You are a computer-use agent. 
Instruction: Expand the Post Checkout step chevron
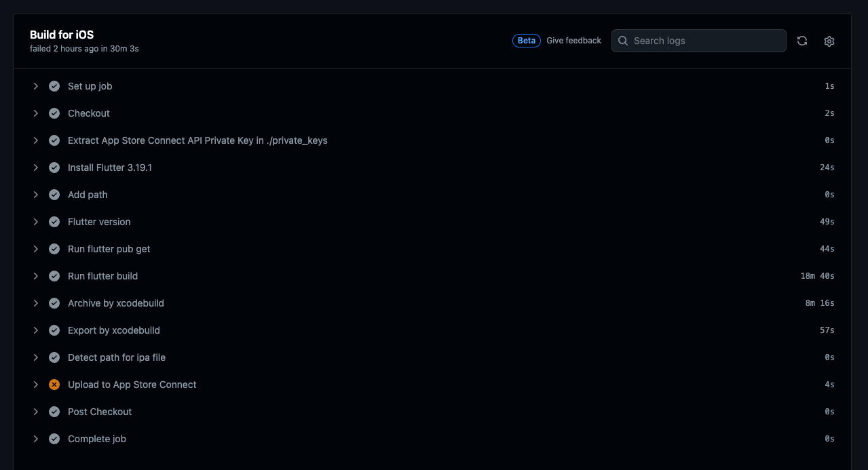tap(35, 412)
